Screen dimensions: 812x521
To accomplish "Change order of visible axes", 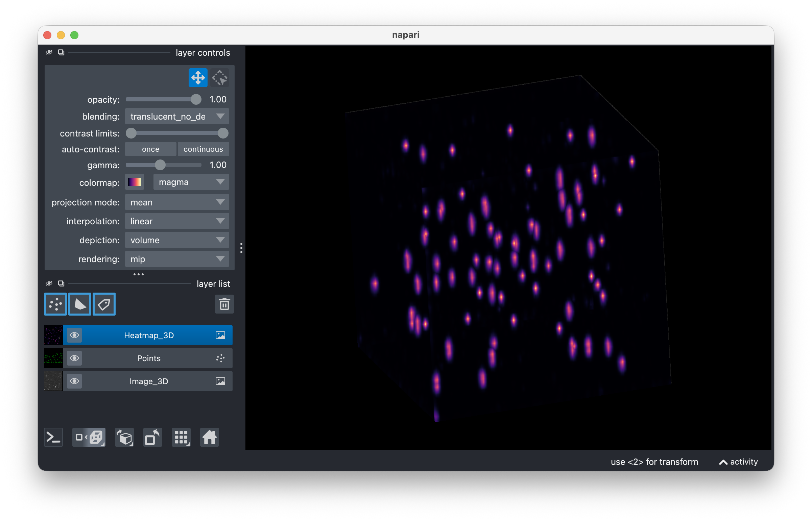I will (x=124, y=438).
